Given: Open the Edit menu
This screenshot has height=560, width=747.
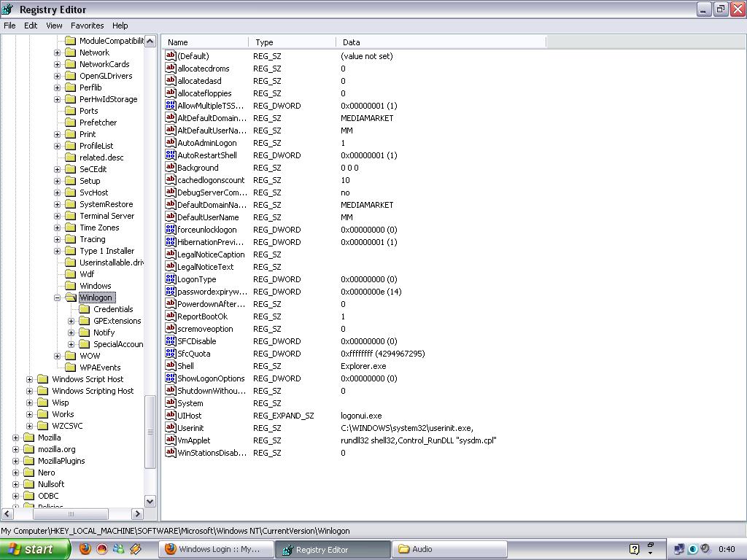Looking at the screenshot, I should 31,26.
